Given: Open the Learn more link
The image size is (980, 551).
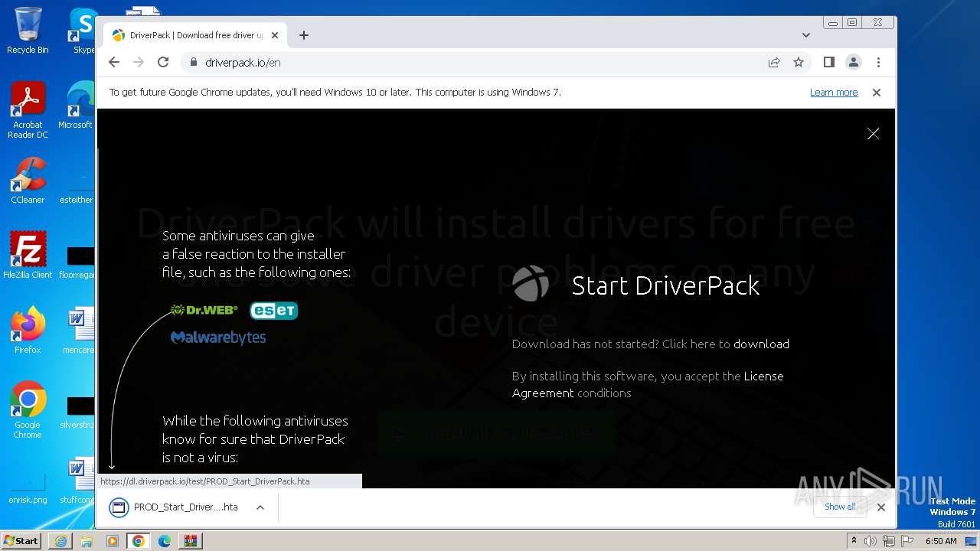Looking at the screenshot, I should click(x=834, y=93).
